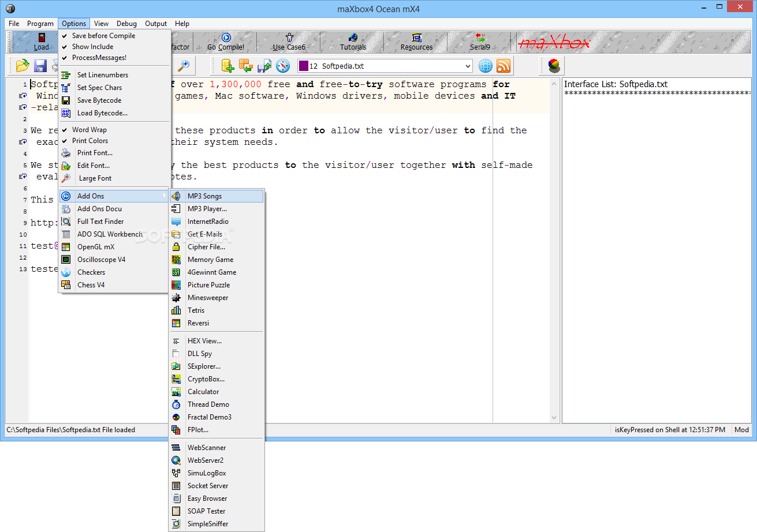Click the compass navigator toolbar icon
This screenshot has width=757, height=532.
[282, 65]
